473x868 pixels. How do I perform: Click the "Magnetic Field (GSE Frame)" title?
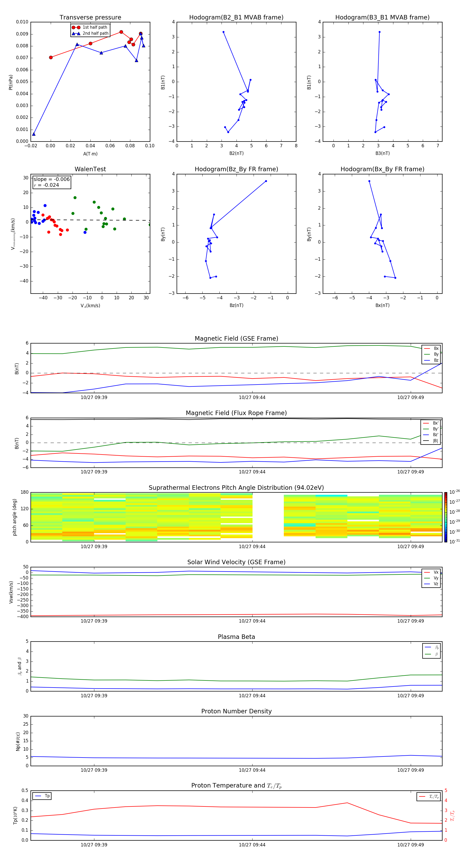click(x=236, y=339)
